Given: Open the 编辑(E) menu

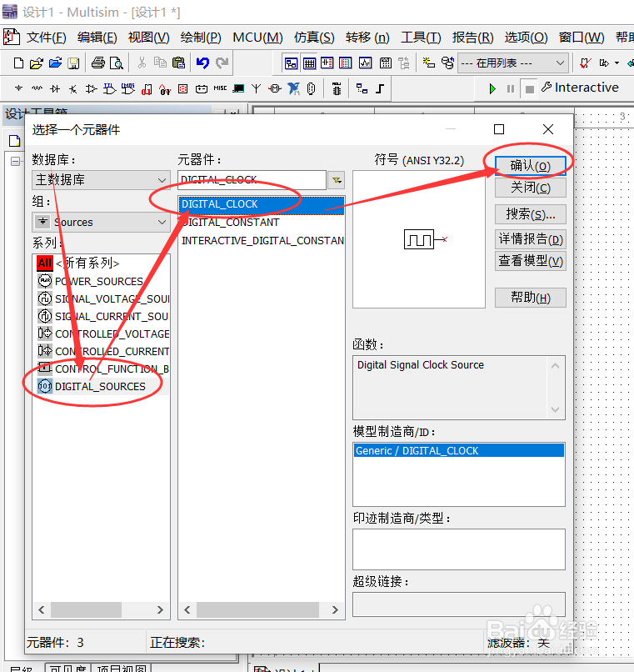Looking at the screenshot, I should pyautogui.click(x=97, y=38).
